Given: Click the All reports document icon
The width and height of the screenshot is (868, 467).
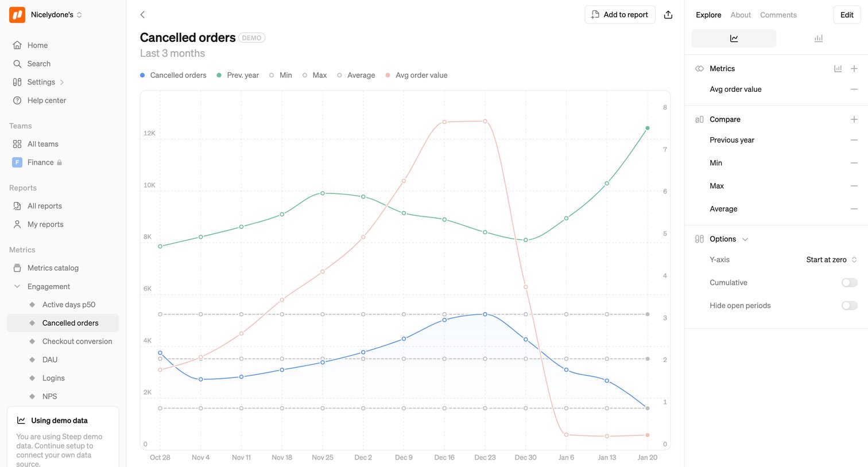Looking at the screenshot, I should [x=17, y=206].
